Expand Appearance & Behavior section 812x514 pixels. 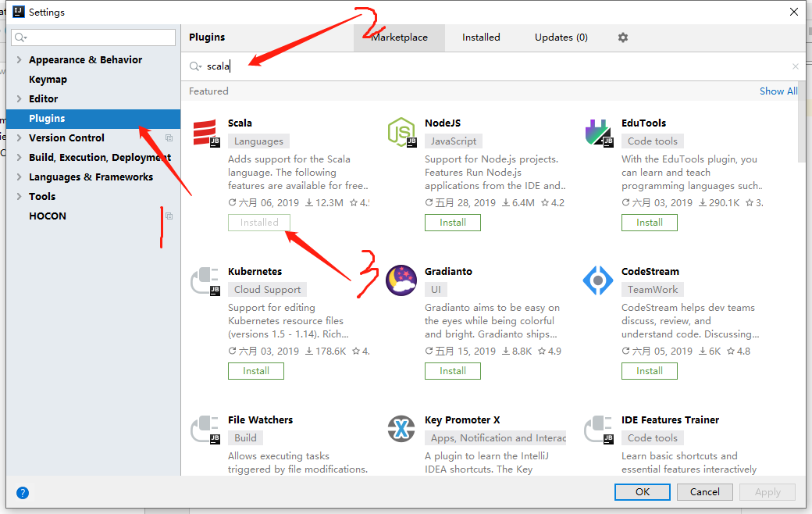20,59
